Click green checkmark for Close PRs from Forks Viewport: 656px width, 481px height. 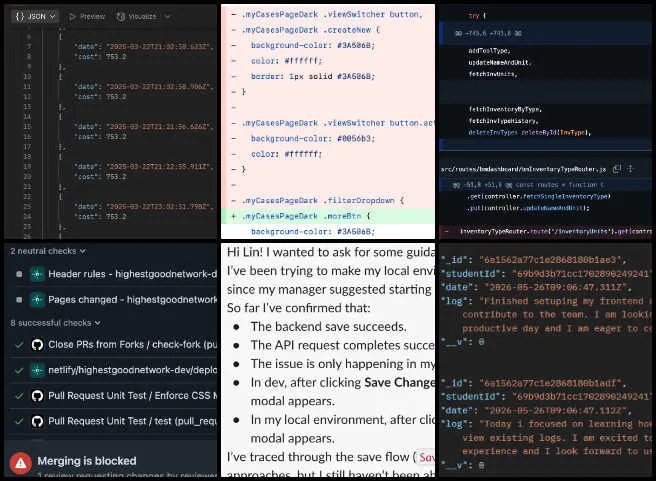[19, 345]
